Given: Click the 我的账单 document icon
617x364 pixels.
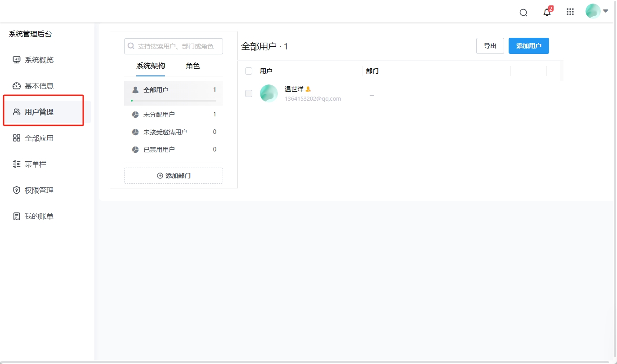Looking at the screenshot, I should 15,216.
